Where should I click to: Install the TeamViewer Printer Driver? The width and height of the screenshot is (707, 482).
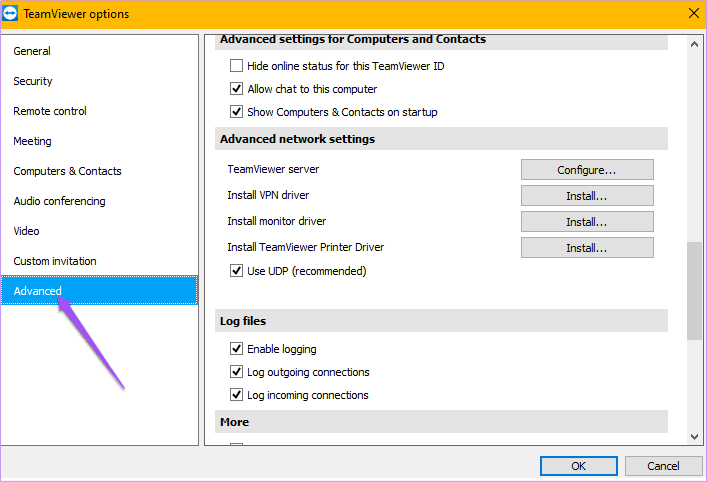[587, 248]
